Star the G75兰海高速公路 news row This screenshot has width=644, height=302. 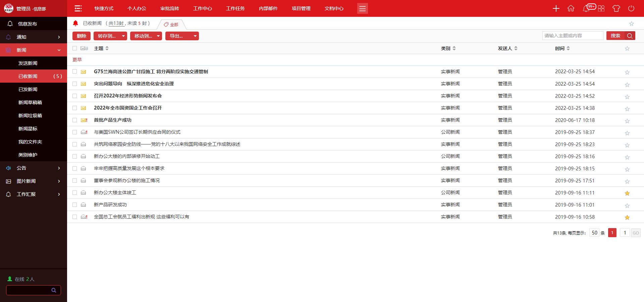click(x=627, y=72)
